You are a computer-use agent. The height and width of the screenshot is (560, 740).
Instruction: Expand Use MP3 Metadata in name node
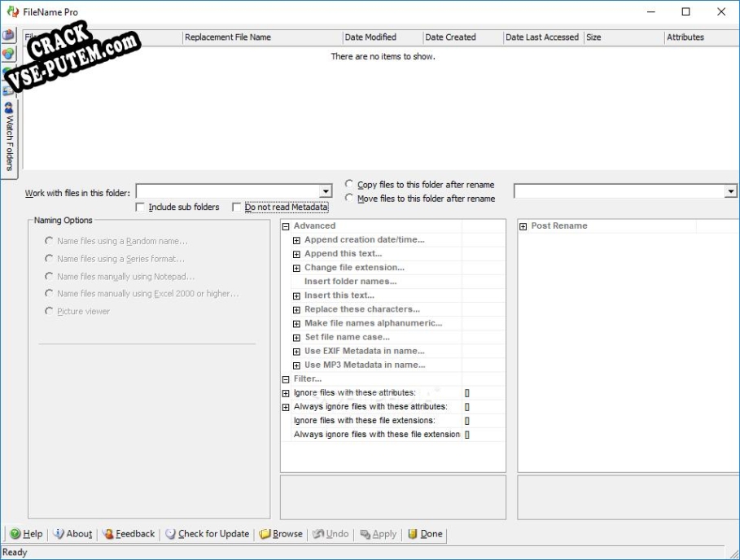[296, 365]
